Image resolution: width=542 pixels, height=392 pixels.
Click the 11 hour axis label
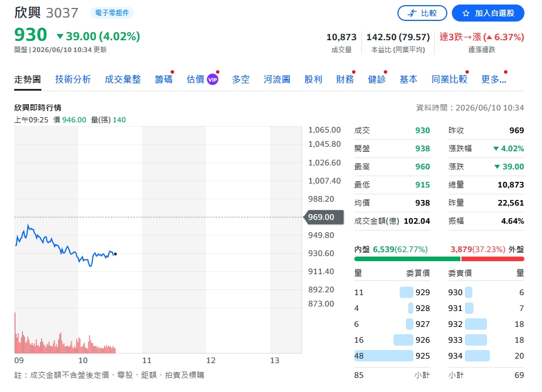(x=147, y=361)
